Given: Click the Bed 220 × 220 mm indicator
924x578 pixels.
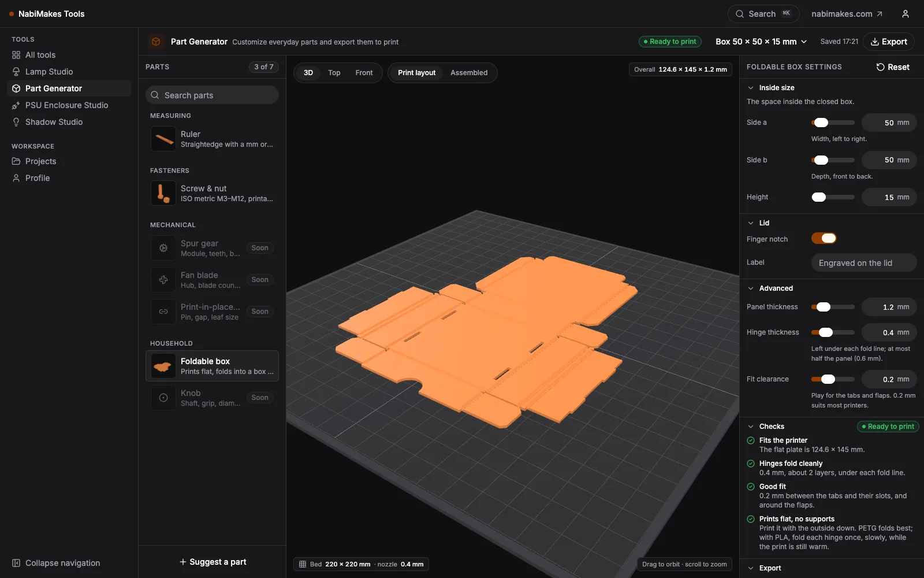Looking at the screenshot, I should click(x=361, y=564).
